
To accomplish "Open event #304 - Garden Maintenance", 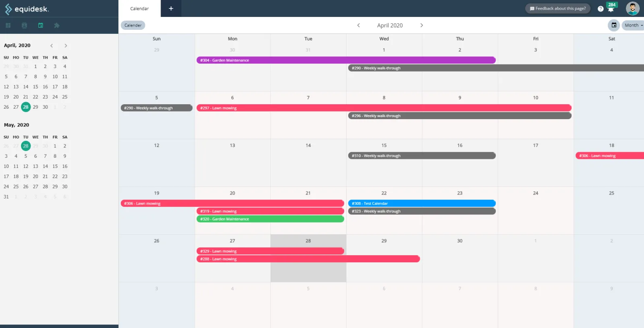I will 346,60.
